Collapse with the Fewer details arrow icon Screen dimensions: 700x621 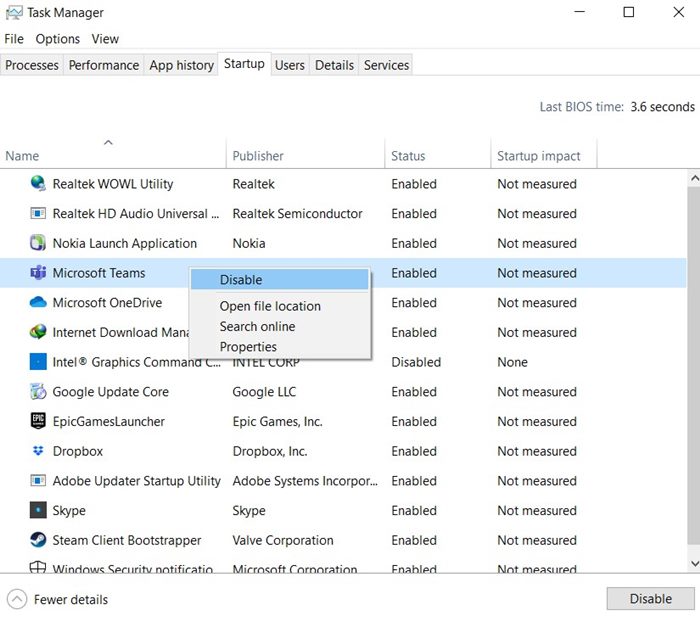pos(17,599)
